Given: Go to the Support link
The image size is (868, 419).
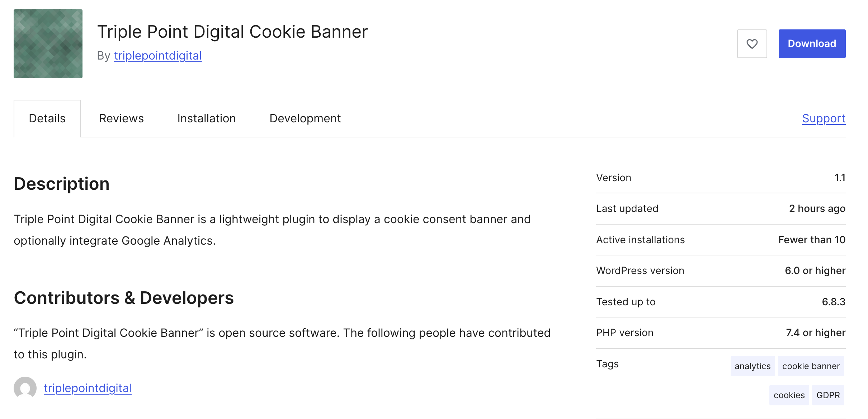Looking at the screenshot, I should 824,118.
